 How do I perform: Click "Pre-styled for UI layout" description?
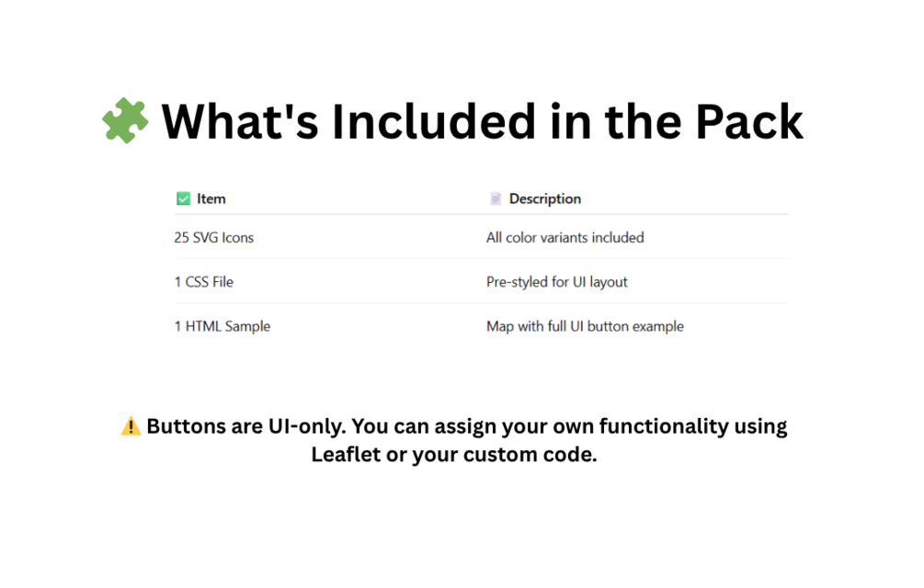[557, 283]
